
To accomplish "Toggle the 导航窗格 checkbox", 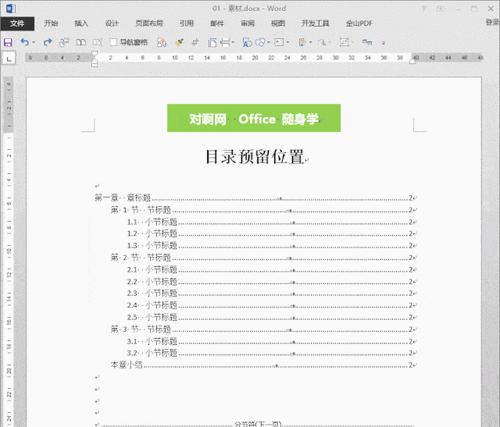I will [113, 42].
